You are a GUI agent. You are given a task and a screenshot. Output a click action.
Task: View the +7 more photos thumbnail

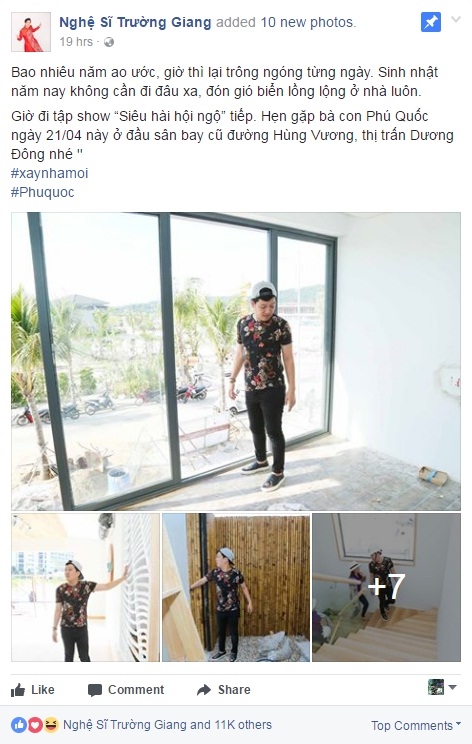pos(386,587)
